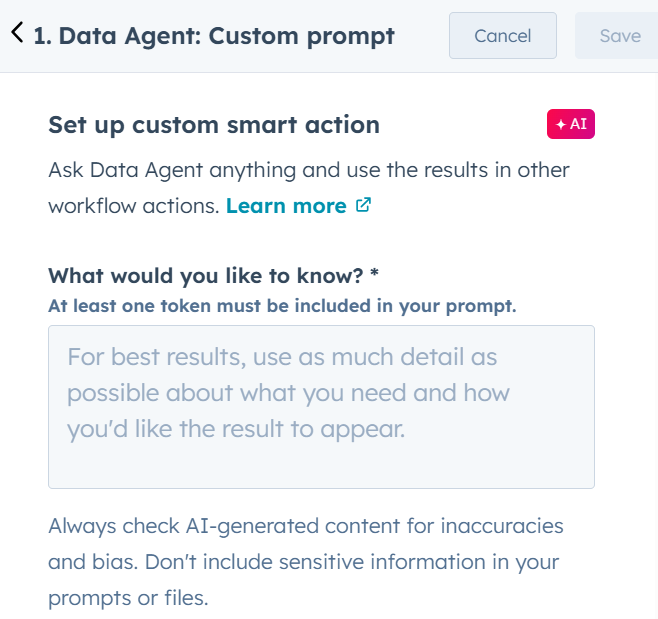Viewport: 658px width, 619px height.
Task: Click the "Always check AI-generated content" disclaimer line
Action: [306, 525]
